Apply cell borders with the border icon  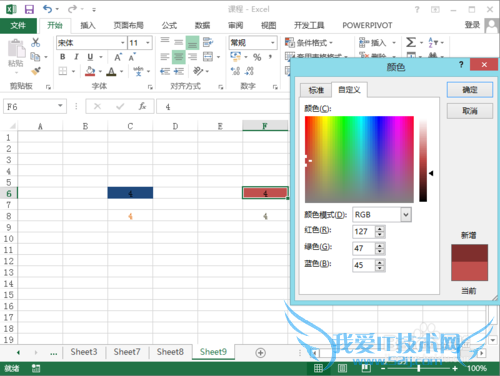click(x=63, y=71)
